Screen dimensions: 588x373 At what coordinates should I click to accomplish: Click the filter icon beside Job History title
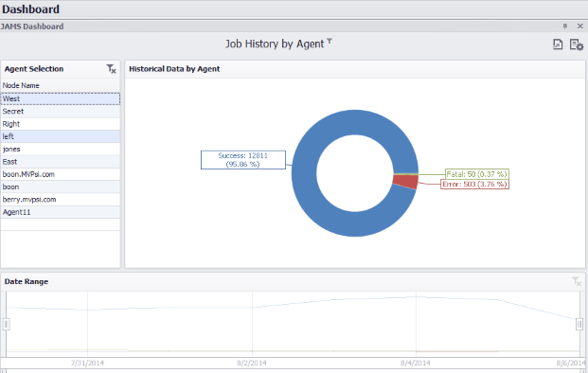pyautogui.click(x=330, y=41)
